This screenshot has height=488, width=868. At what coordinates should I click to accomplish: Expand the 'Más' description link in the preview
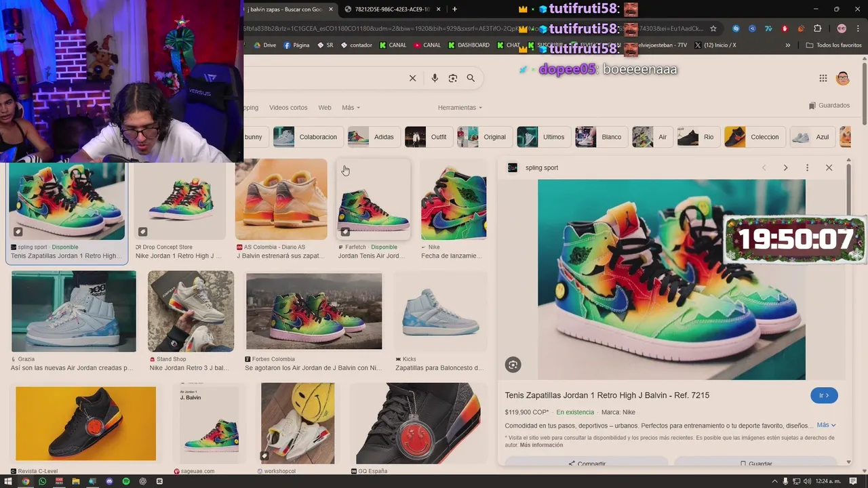point(826,425)
